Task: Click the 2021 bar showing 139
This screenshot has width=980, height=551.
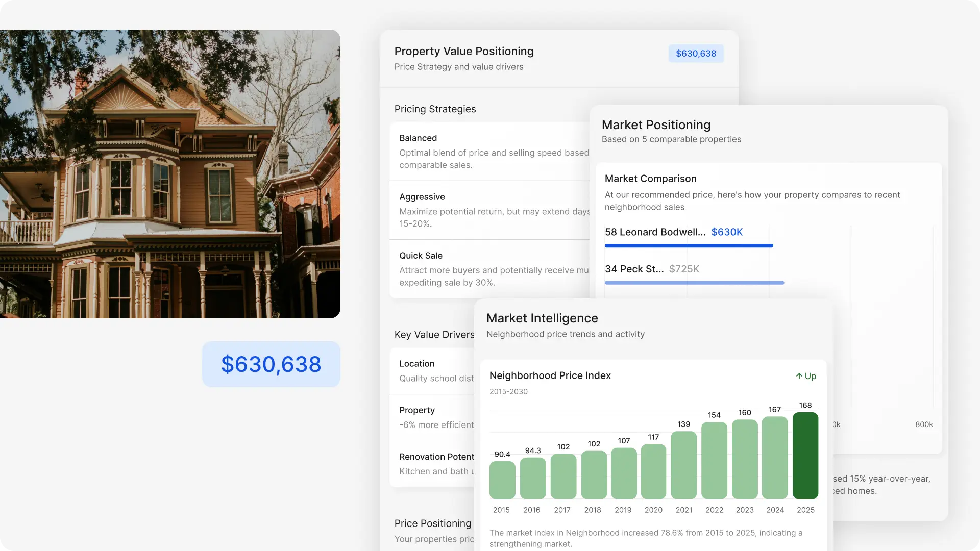Action: point(683,465)
